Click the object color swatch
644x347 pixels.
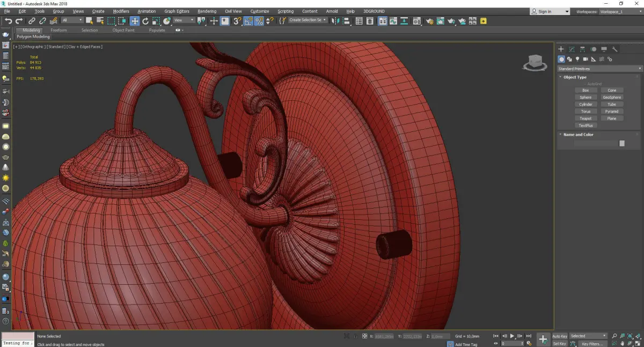[x=621, y=143]
